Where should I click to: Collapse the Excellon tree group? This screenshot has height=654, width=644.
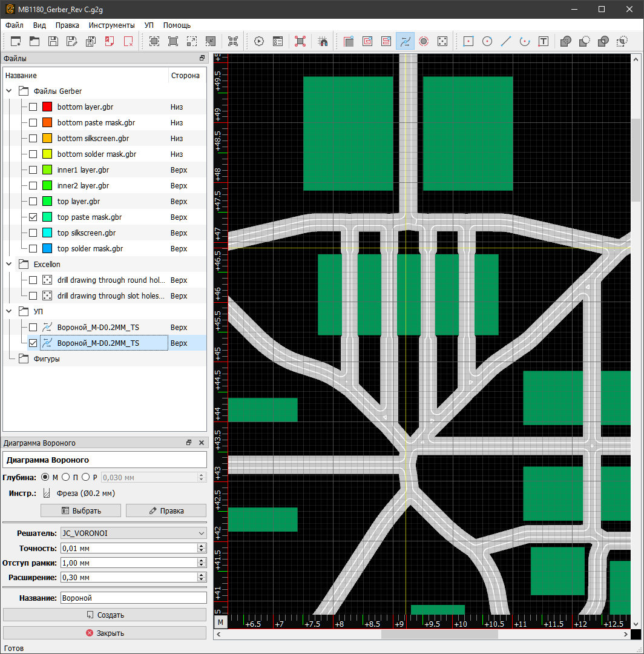coord(9,265)
